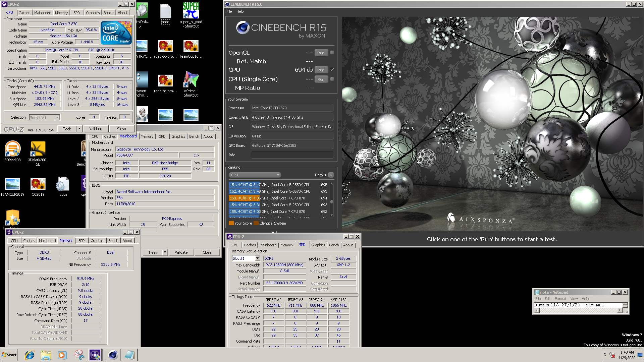Switch to Notepad via taskbar icon

[129, 355]
